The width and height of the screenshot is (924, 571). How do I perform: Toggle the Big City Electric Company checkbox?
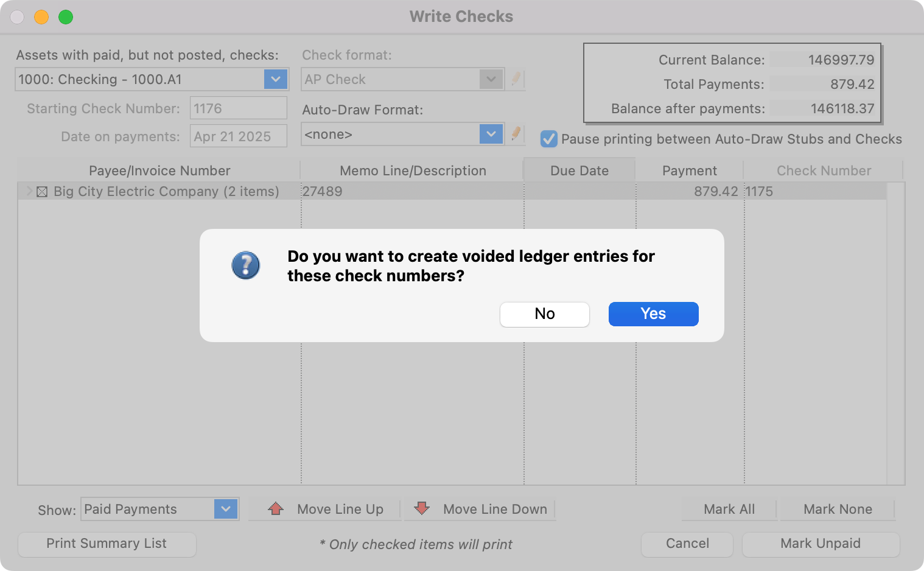tap(42, 192)
